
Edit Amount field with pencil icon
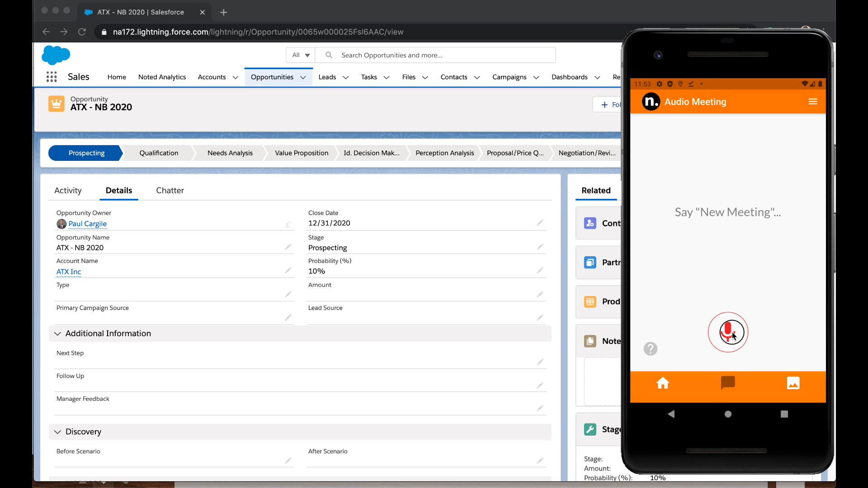540,294
